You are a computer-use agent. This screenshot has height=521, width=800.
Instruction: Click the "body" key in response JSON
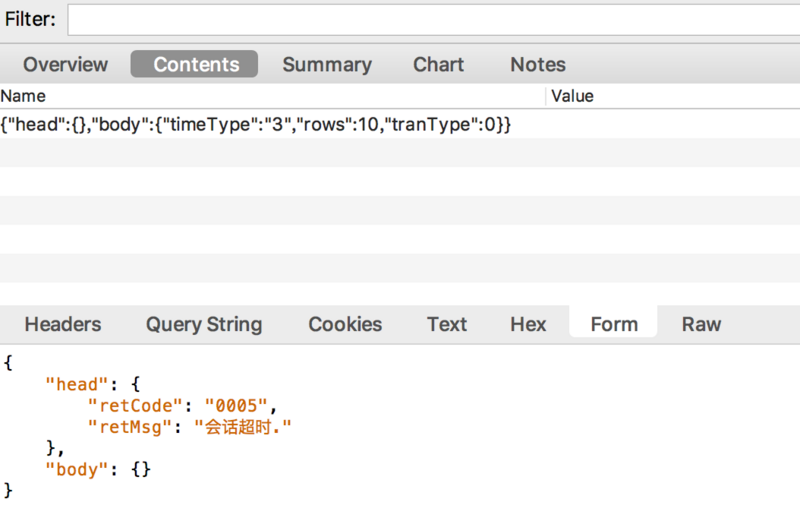(79, 469)
